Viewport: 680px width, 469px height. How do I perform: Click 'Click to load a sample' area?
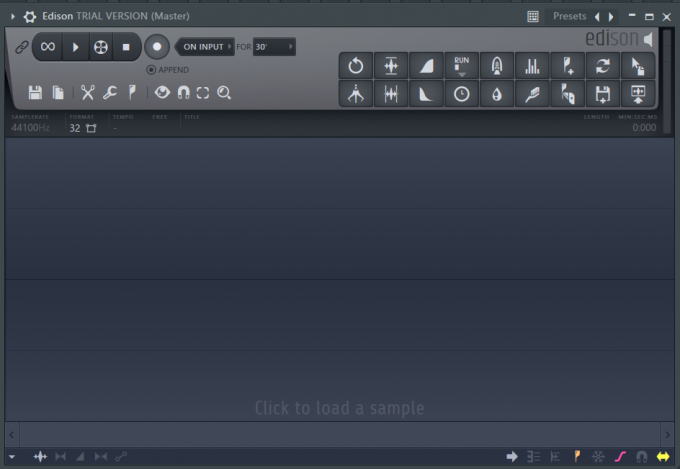coord(340,408)
